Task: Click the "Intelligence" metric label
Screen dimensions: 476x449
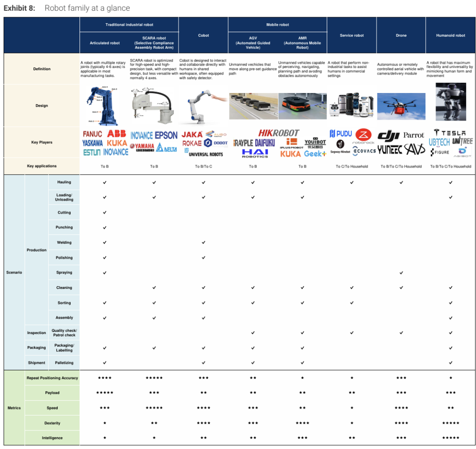Action: (52, 438)
